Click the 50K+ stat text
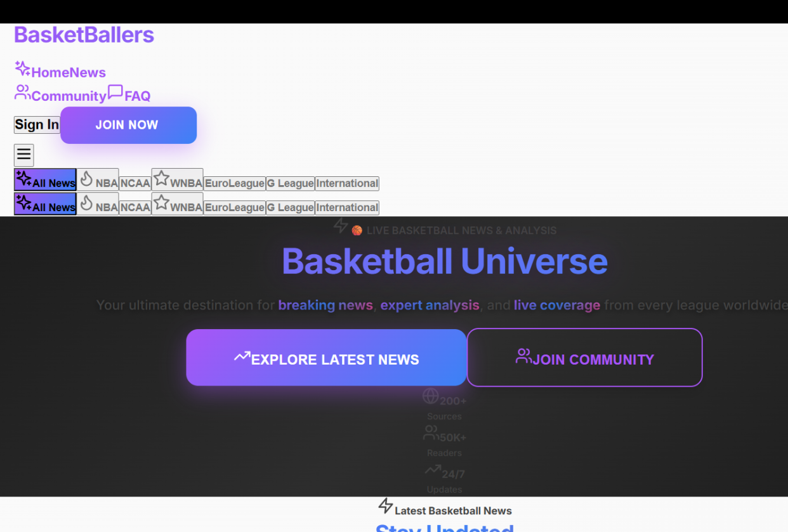The image size is (788, 532). point(453,438)
